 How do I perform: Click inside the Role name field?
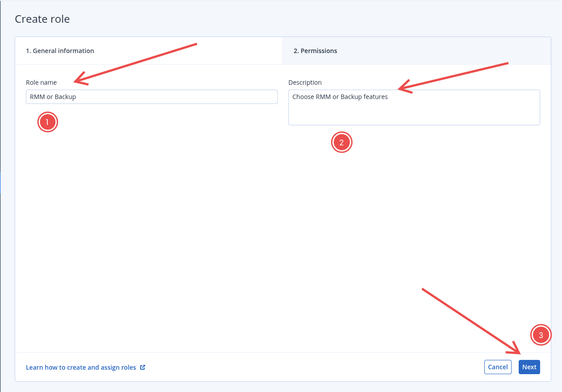click(x=151, y=97)
